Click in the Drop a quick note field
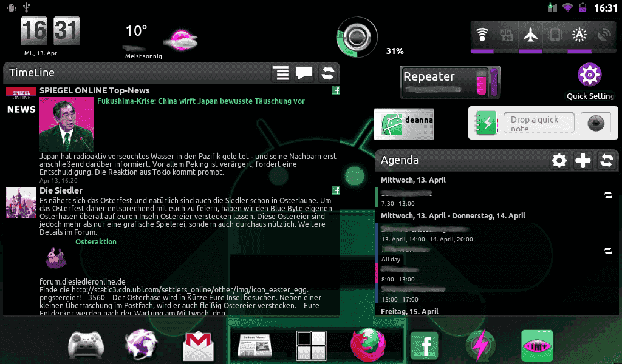 tap(539, 123)
